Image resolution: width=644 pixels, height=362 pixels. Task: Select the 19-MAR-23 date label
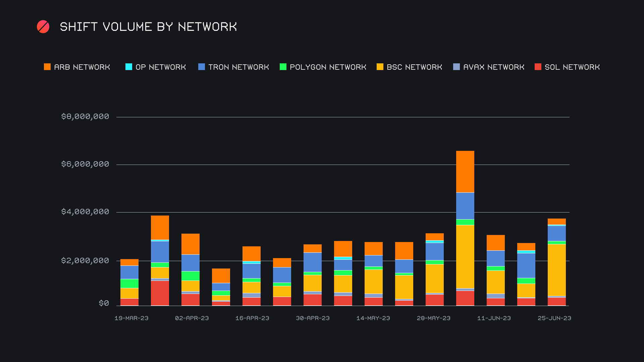pos(131,318)
